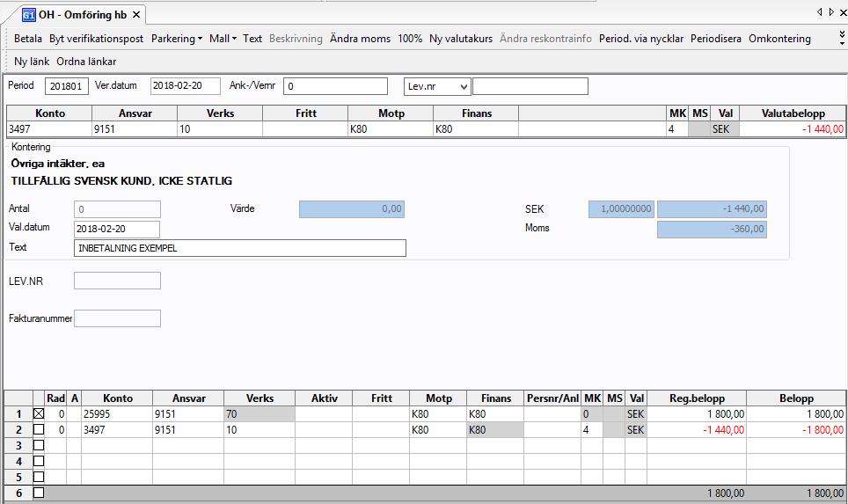
Task: Click the Konto column header in lower grid
Action: tap(117, 398)
